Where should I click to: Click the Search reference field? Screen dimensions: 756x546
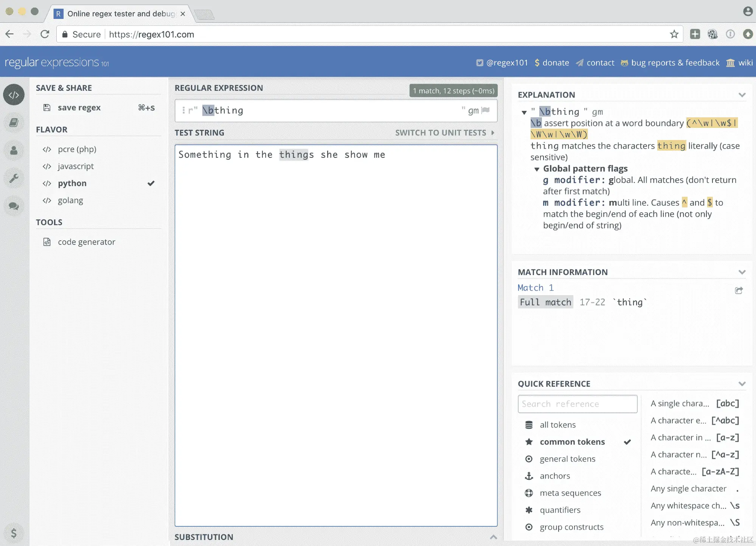[x=577, y=404]
